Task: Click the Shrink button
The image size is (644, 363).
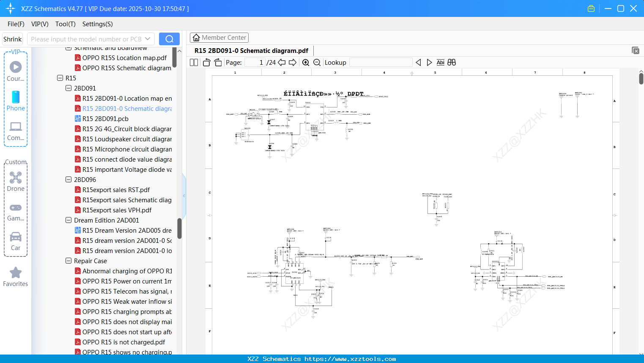Action: pos(12,38)
